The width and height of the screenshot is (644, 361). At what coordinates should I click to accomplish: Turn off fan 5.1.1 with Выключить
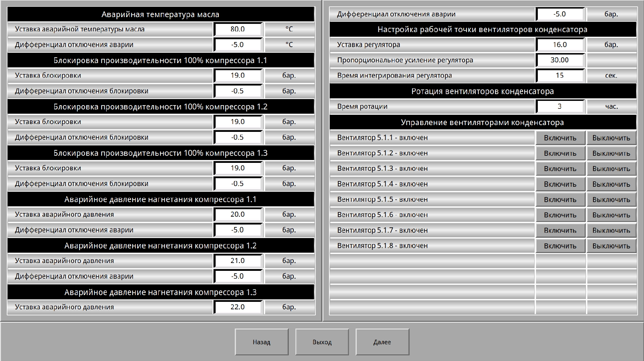[x=611, y=138]
